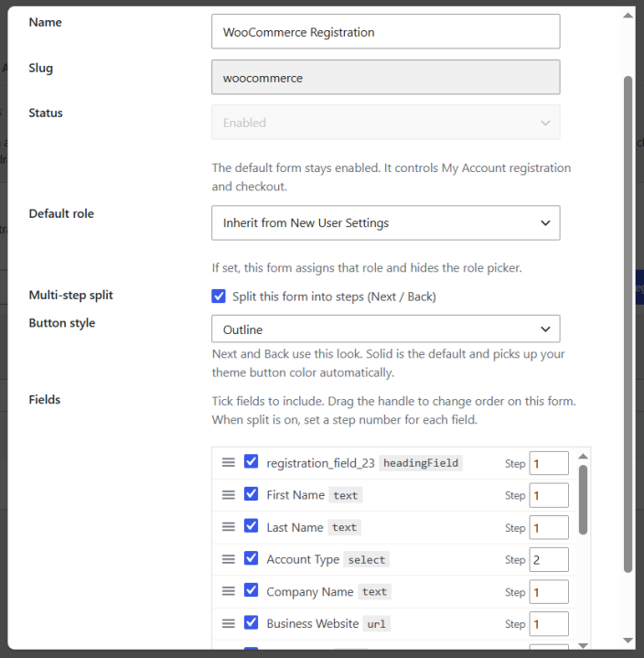Click the 'url' type tag on Business Website

click(x=376, y=624)
